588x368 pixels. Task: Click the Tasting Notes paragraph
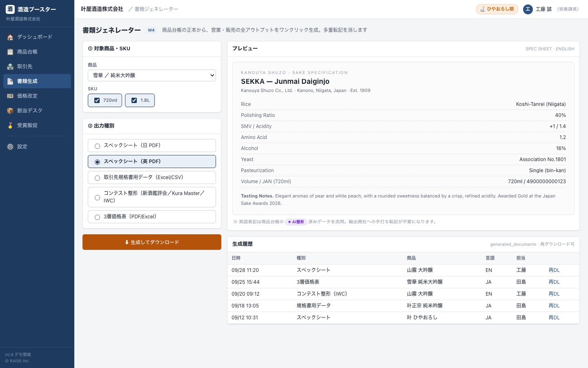[x=403, y=200]
